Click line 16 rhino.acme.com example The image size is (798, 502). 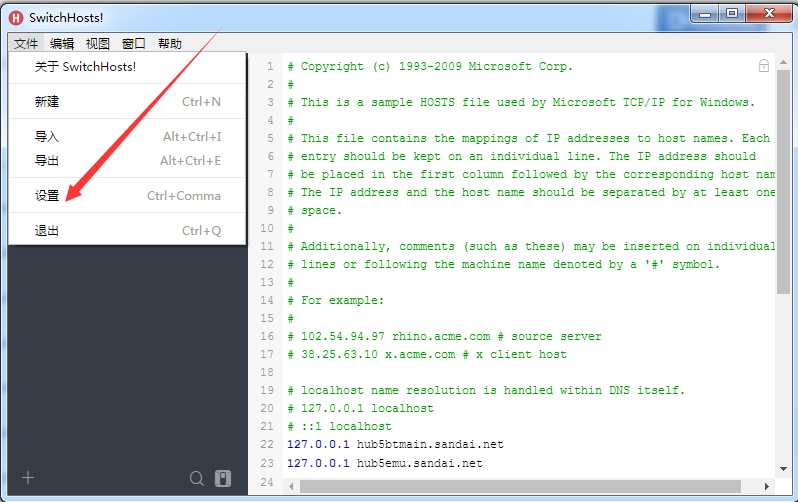point(444,337)
